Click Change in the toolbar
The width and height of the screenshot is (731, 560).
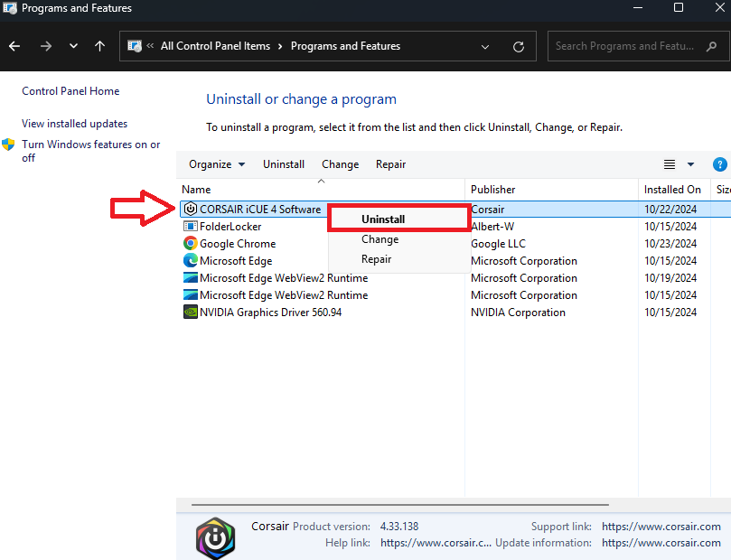tap(341, 164)
